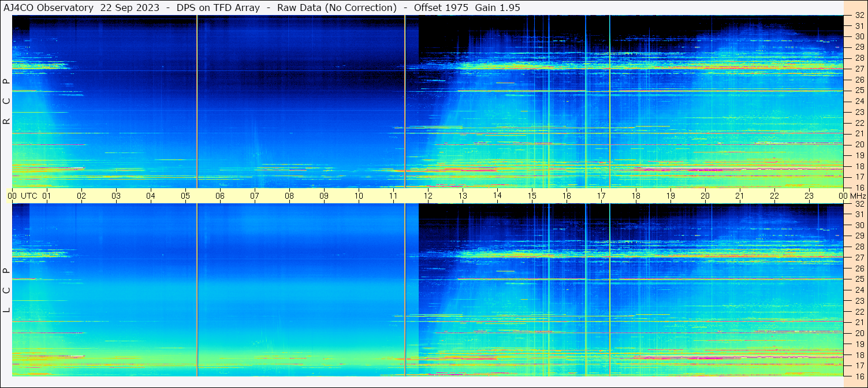The height and width of the screenshot is (388, 868).
Task: Click the "00 UTC" label at axis start
Action: 24,196
